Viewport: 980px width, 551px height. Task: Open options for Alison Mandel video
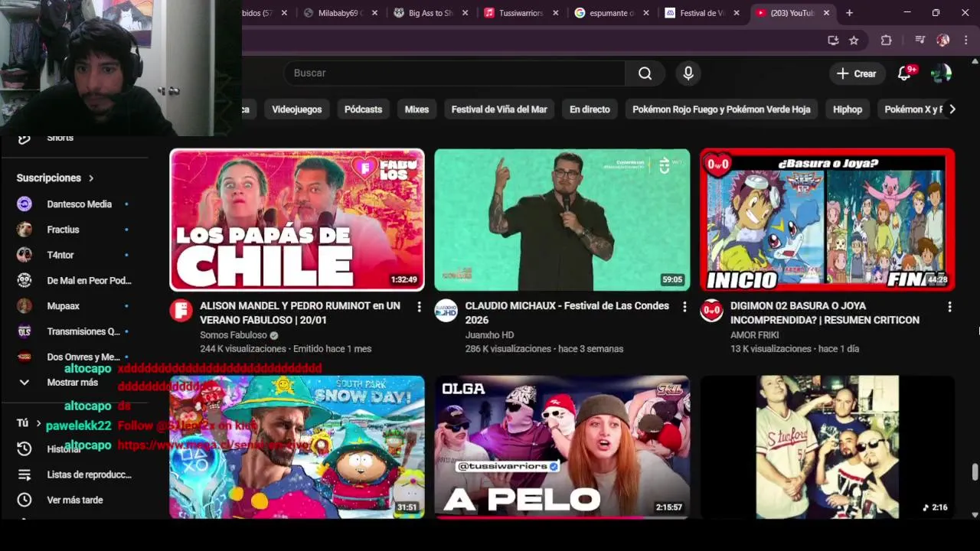tap(419, 307)
